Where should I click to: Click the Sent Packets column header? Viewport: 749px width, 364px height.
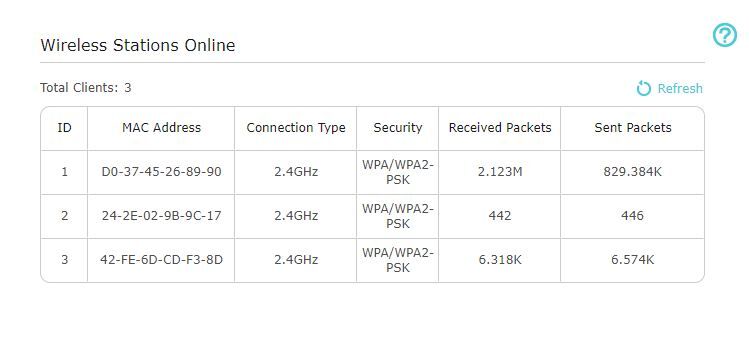(633, 128)
